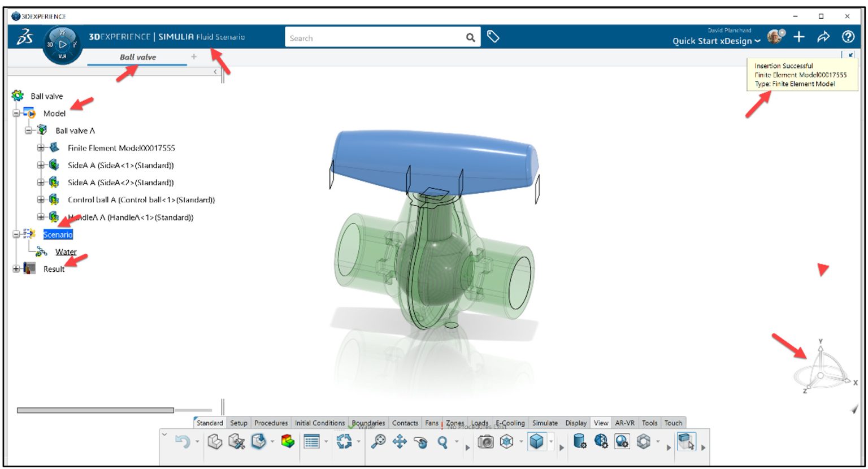868x469 pixels.
Task: Click the colored contour results icon
Action: (288, 441)
